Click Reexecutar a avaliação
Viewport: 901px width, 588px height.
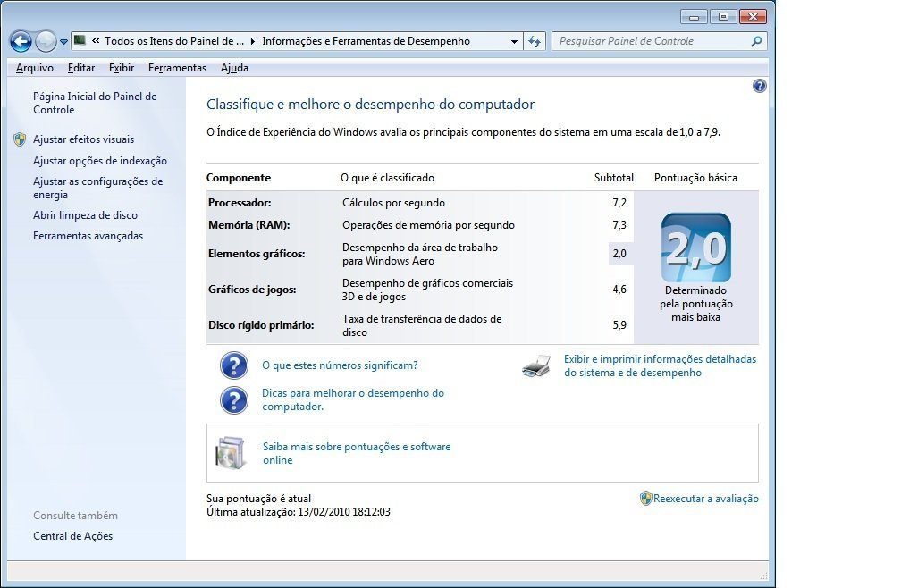[705, 499]
